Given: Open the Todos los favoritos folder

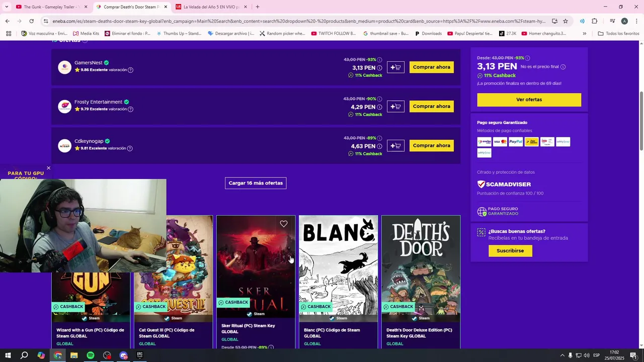Looking at the screenshot, I should 618,34.
